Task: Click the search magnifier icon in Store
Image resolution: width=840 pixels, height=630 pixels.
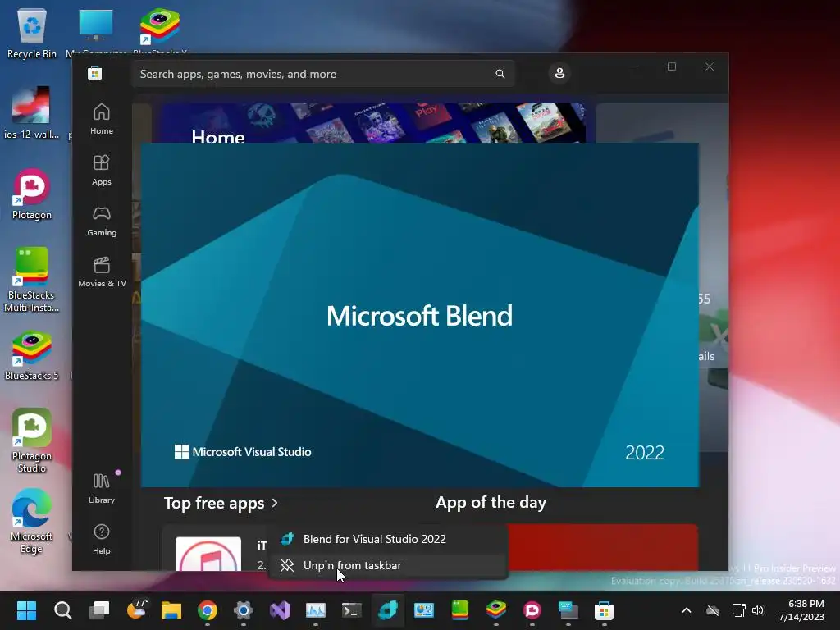Action: pos(500,74)
